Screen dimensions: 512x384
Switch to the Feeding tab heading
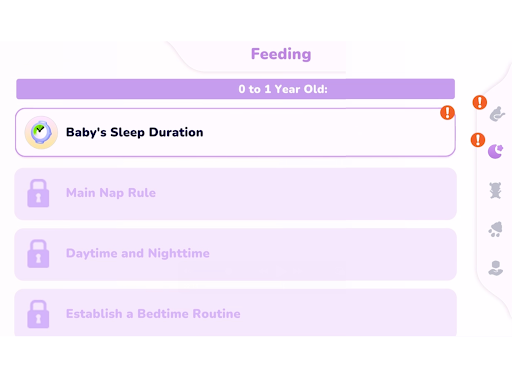[281, 54]
